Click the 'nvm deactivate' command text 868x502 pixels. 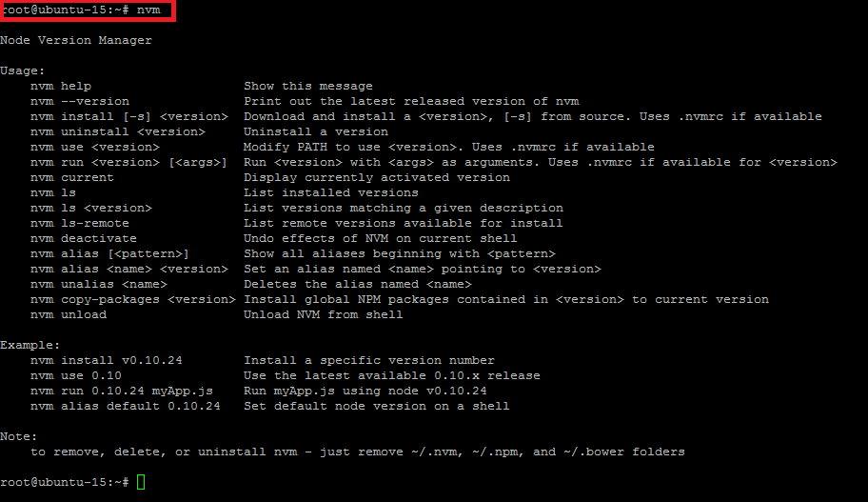84,238
